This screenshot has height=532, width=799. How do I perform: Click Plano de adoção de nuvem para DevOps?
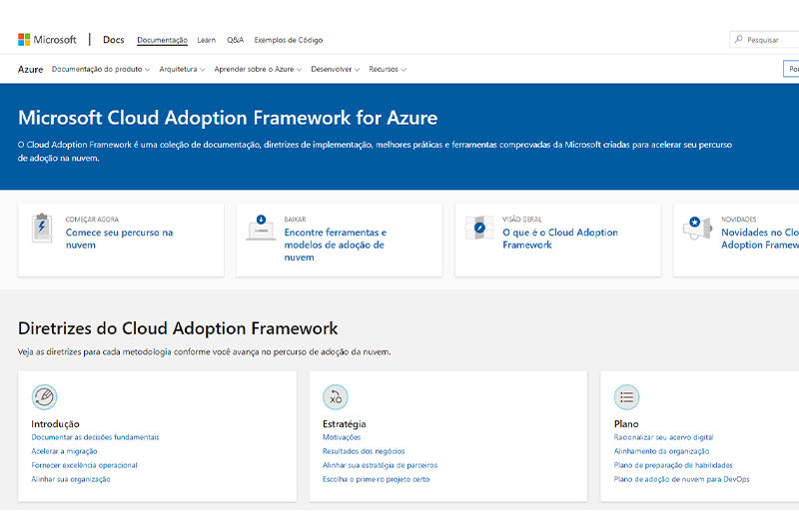point(682,479)
